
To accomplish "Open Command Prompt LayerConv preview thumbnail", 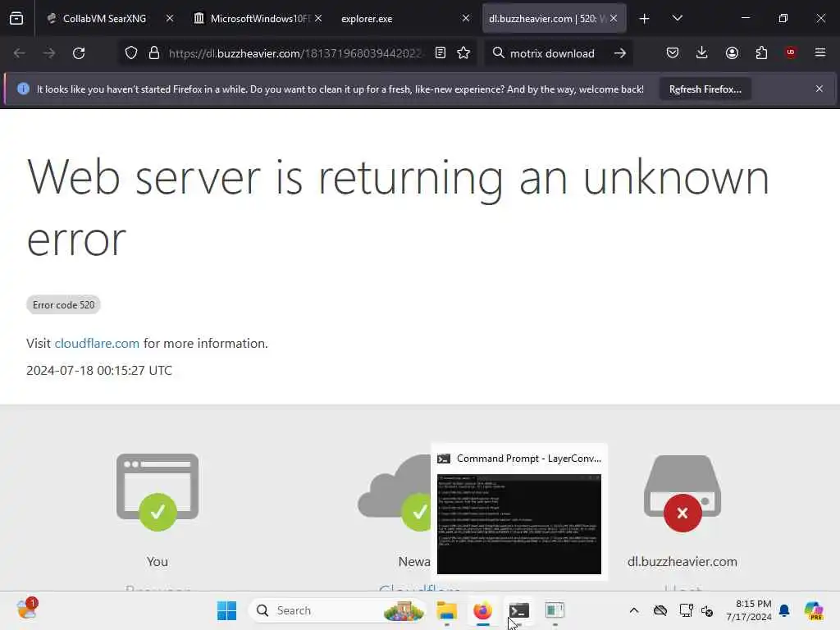I will [519, 524].
